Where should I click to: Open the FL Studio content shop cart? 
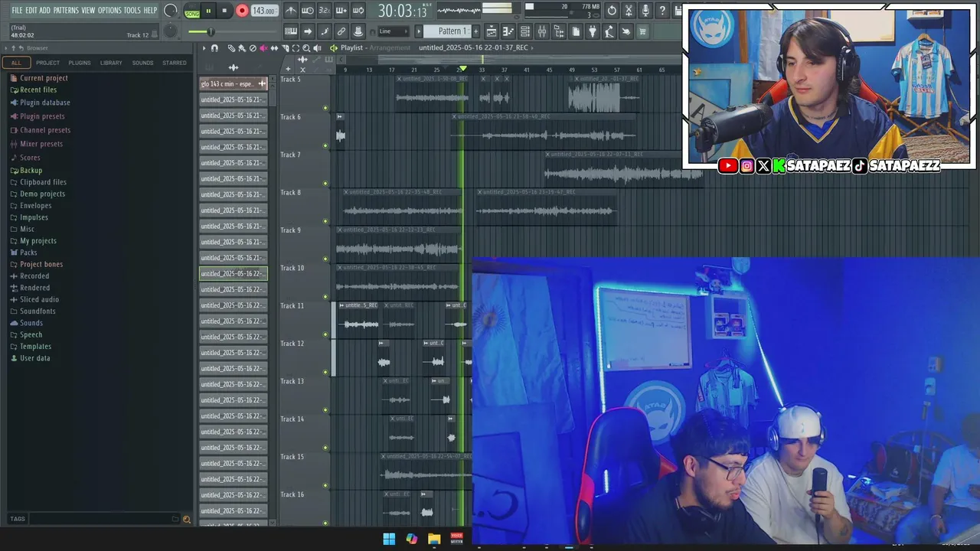[643, 31]
